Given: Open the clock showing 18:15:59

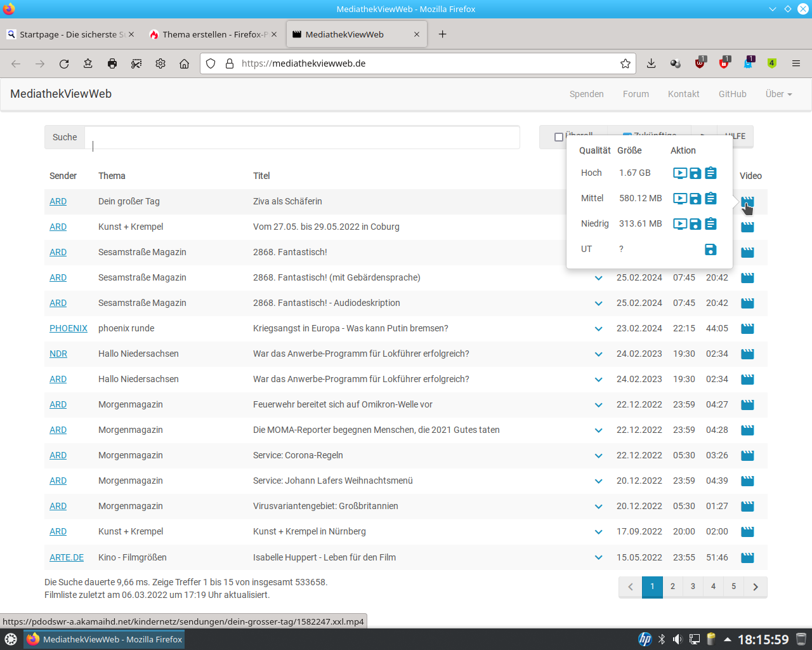Looking at the screenshot, I should click(x=763, y=639).
